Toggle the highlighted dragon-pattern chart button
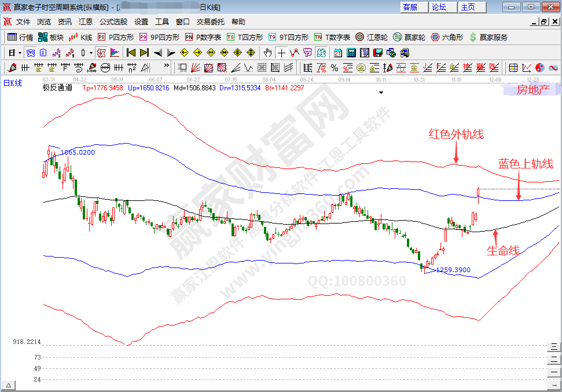The image size is (562, 392). tap(101, 53)
